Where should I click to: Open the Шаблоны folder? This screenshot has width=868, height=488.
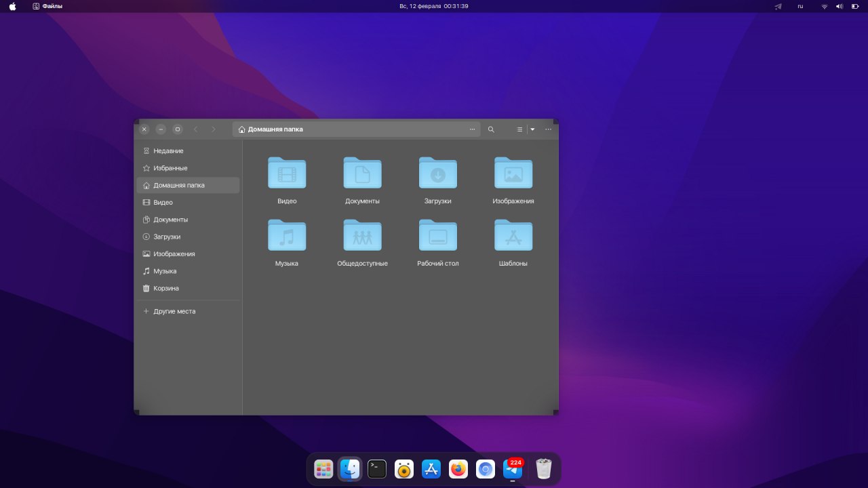513,236
